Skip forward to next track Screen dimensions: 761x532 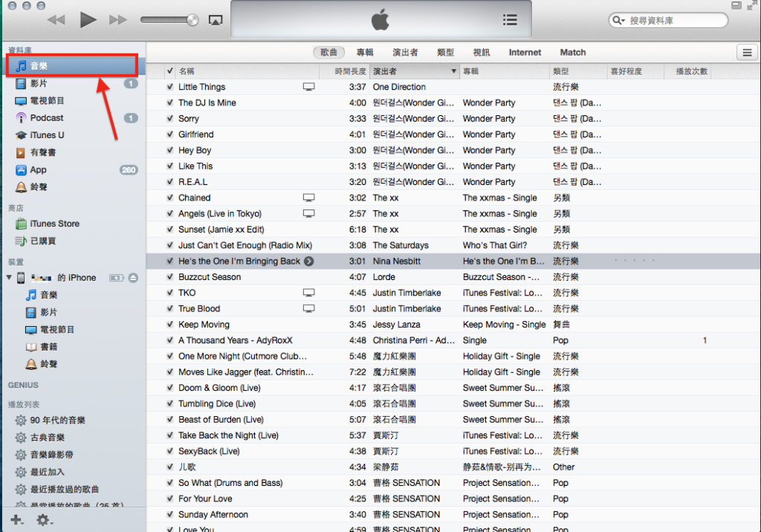(x=118, y=20)
